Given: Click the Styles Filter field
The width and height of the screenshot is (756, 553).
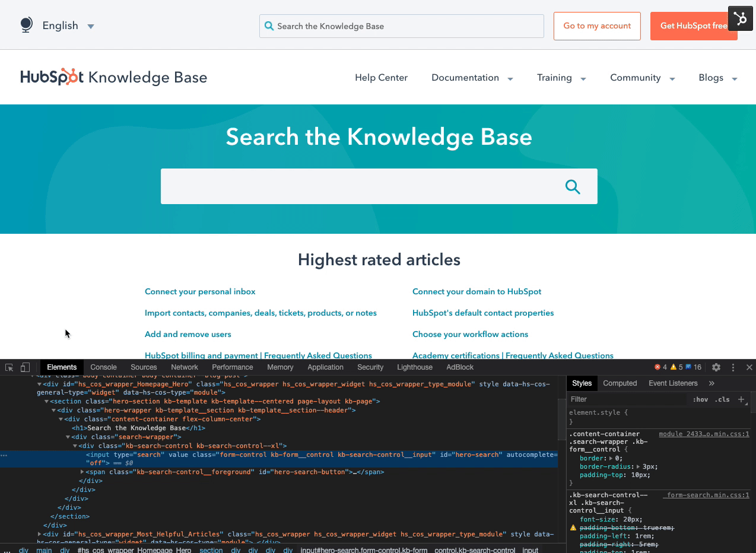Looking at the screenshot, I should point(626,399).
